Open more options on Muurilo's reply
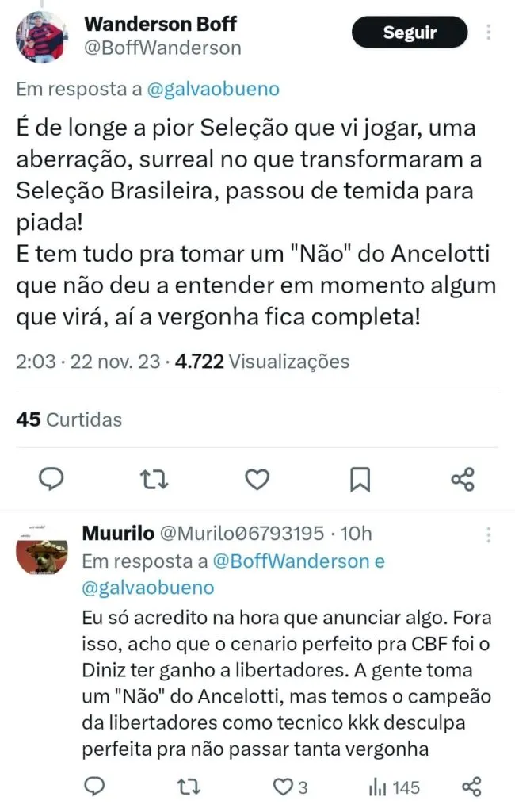Screen dimensions: 515x812 coord(488,535)
